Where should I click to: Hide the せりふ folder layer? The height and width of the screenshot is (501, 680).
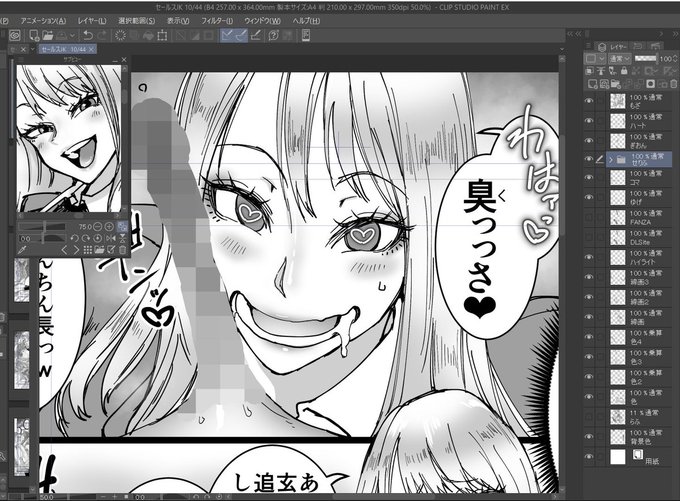(588, 160)
